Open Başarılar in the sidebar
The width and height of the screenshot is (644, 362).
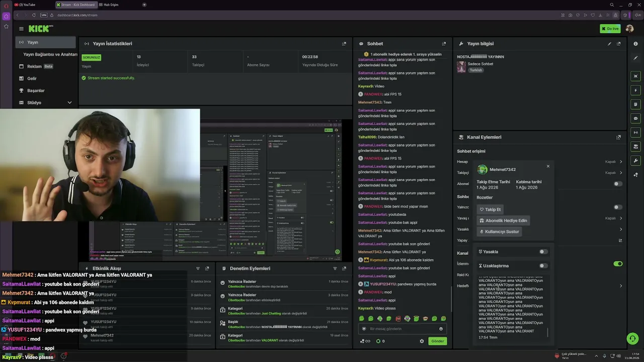pyautogui.click(x=45, y=90)
